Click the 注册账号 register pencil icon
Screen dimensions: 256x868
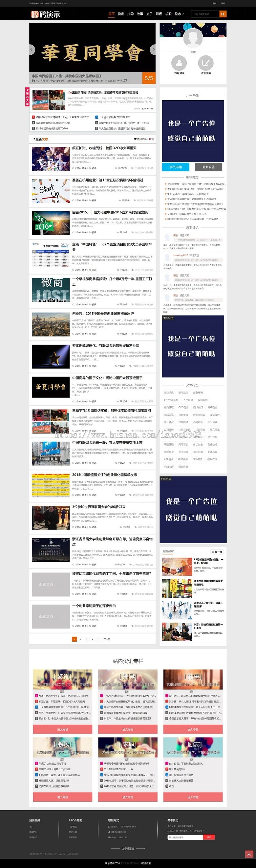pos(205,63)
